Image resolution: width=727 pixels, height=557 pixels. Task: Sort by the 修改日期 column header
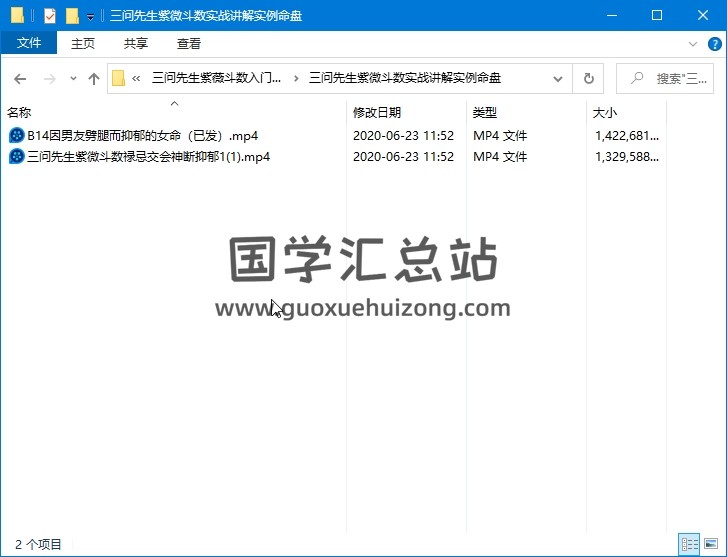406,112
